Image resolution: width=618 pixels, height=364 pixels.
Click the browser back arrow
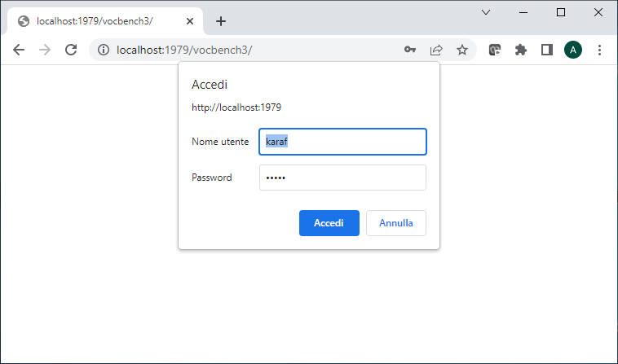tap(19, 50)
